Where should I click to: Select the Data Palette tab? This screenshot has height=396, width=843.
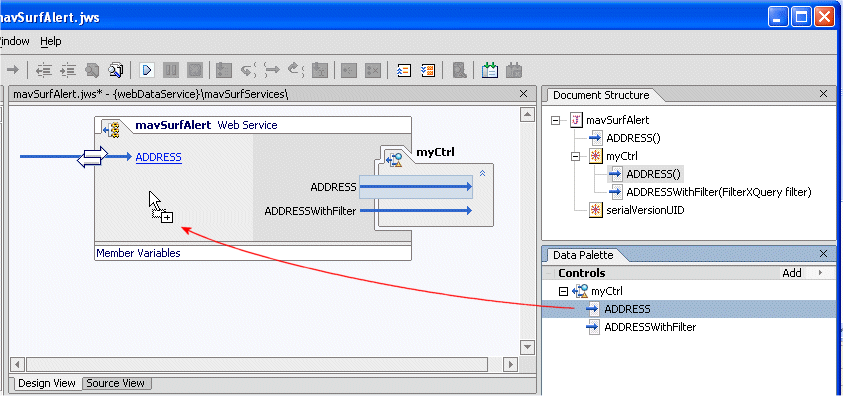click(583, 255)
